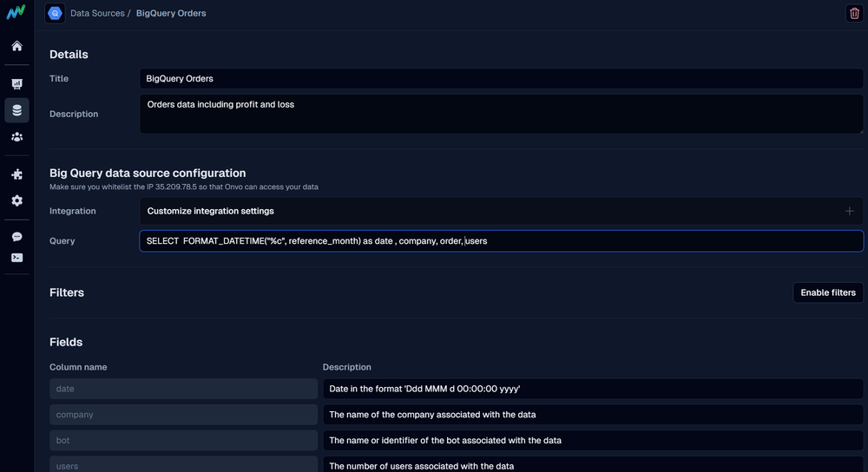This screenshot has width=868, height=472.
Task: Go to the Home page icon
Action: pyautogui.click(x=16, y=46)
